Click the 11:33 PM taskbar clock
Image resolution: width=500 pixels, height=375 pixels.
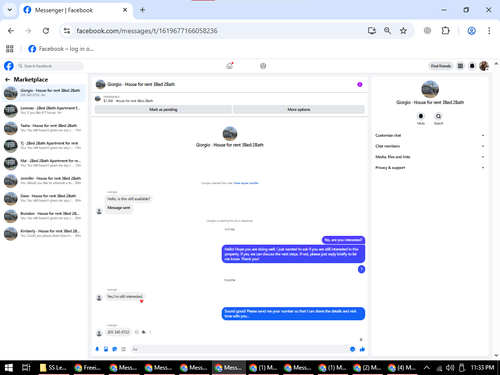[x=482, y=368]
